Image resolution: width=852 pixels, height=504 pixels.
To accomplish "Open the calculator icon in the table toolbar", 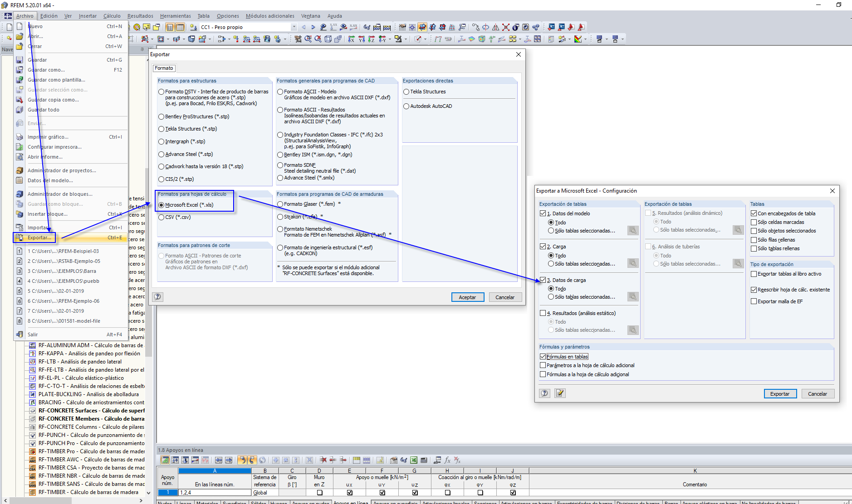I will tap(422, 460).
